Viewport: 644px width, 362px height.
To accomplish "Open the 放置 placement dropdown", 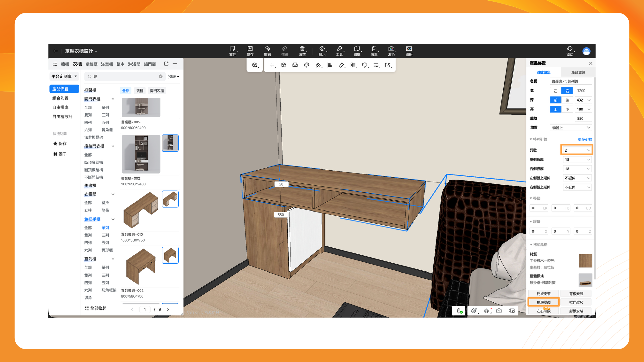I will point(571,128).
